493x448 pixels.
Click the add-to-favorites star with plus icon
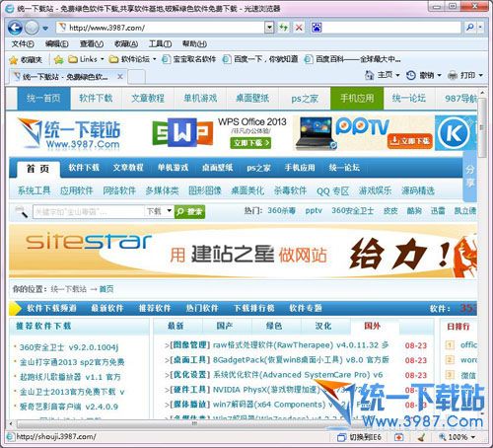click(58, 60)
